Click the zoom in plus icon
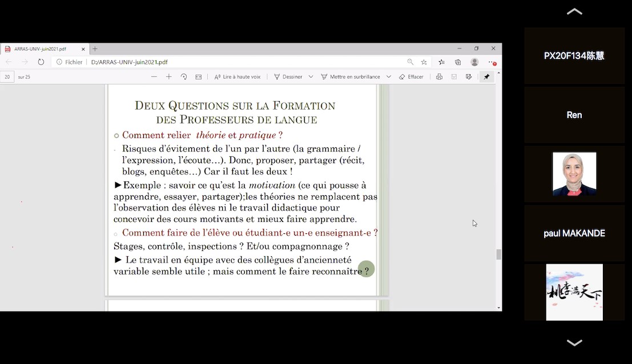The image size is (632, 364). [x=168, y=76]
